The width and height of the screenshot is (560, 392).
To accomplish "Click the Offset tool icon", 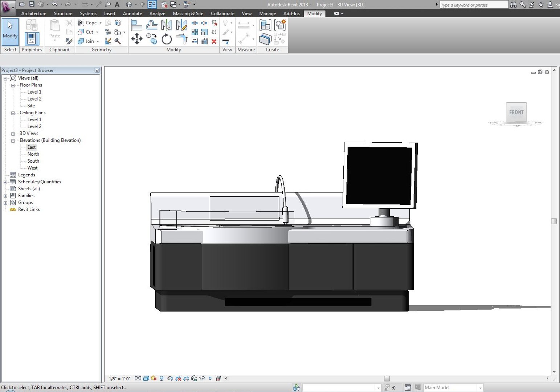I will click(x=152, y=25).
